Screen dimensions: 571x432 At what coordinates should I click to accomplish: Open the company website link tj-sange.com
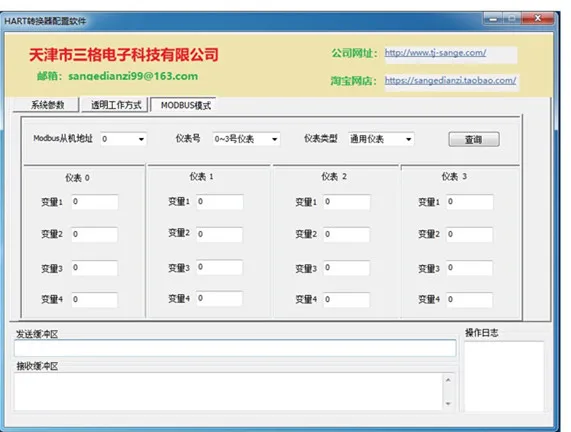435,53
